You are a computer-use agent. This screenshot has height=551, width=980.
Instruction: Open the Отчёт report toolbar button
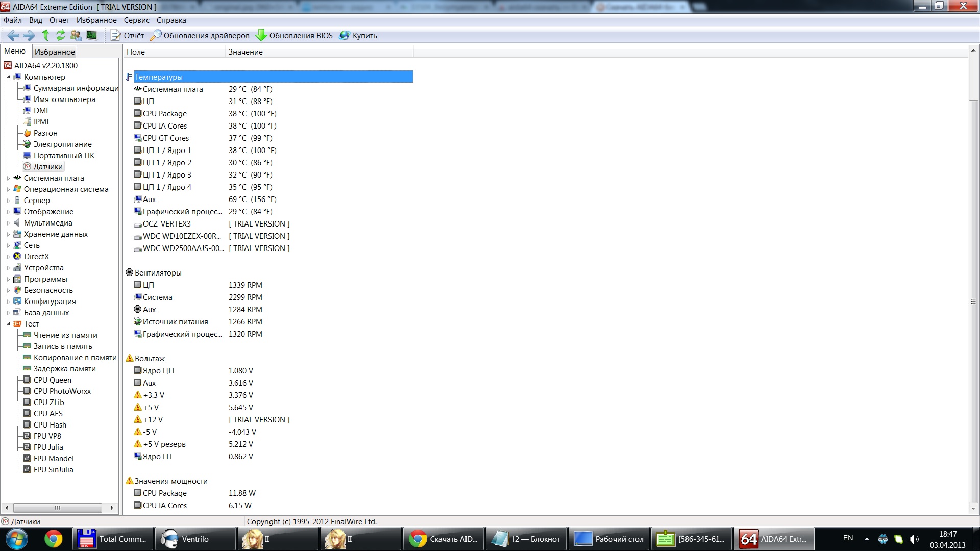(128, 35)
